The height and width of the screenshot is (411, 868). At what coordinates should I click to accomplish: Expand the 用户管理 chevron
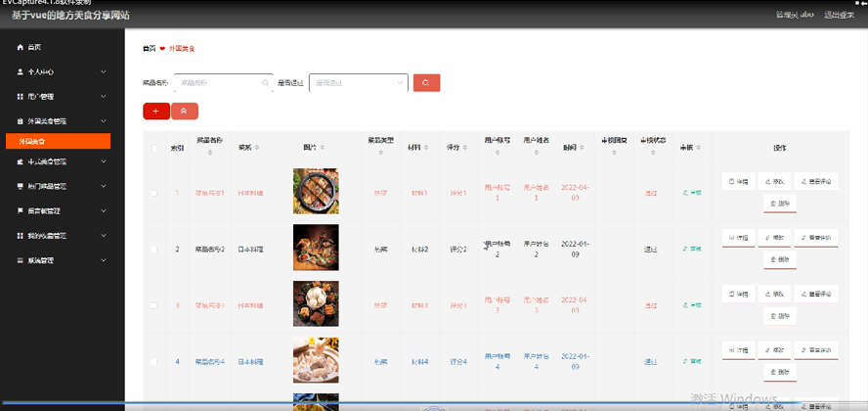[104, 96]
